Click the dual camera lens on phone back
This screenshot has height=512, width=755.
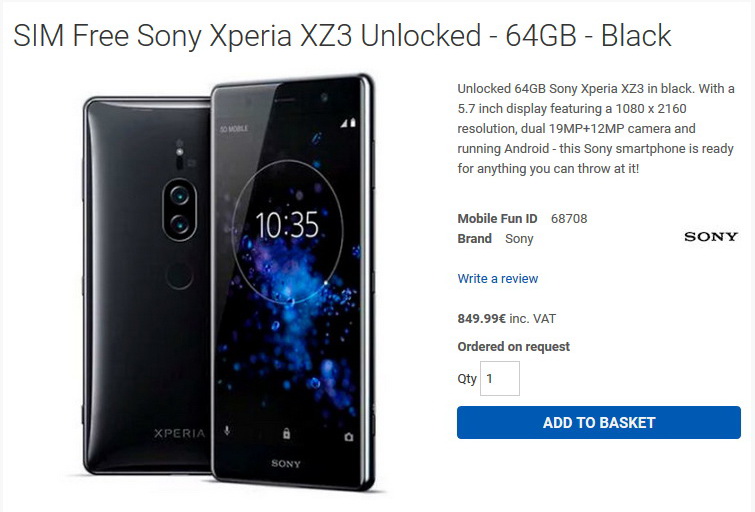(180, 210)
